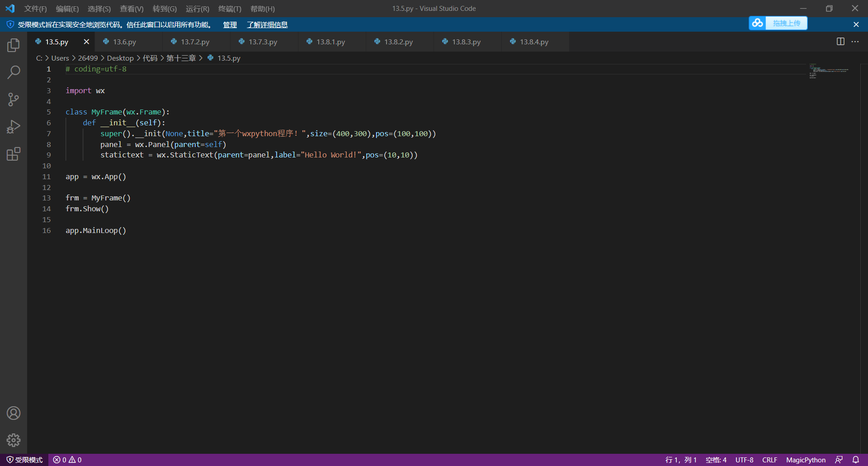This screenshot has width=868, height=466.
Task: Click the 受限模式 status bar item
Action: tap(24, 460)
